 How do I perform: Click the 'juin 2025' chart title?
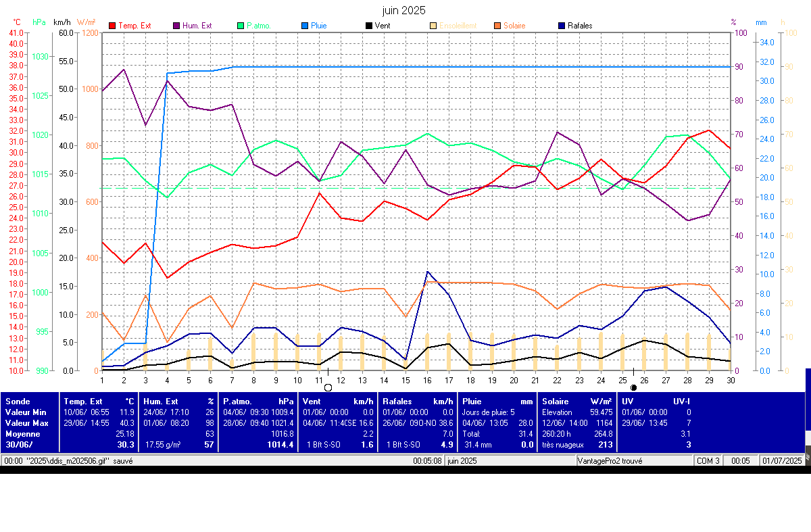click(x=404, y=10)
